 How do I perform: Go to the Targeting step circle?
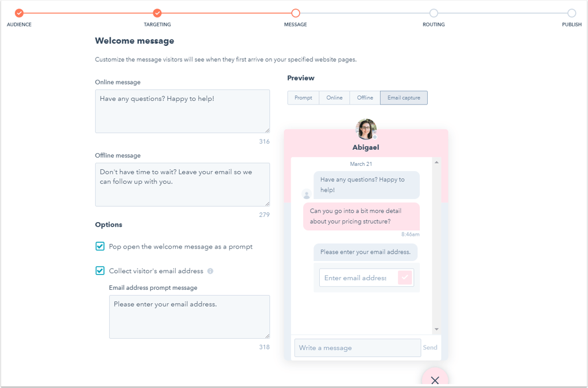[157, 13]
